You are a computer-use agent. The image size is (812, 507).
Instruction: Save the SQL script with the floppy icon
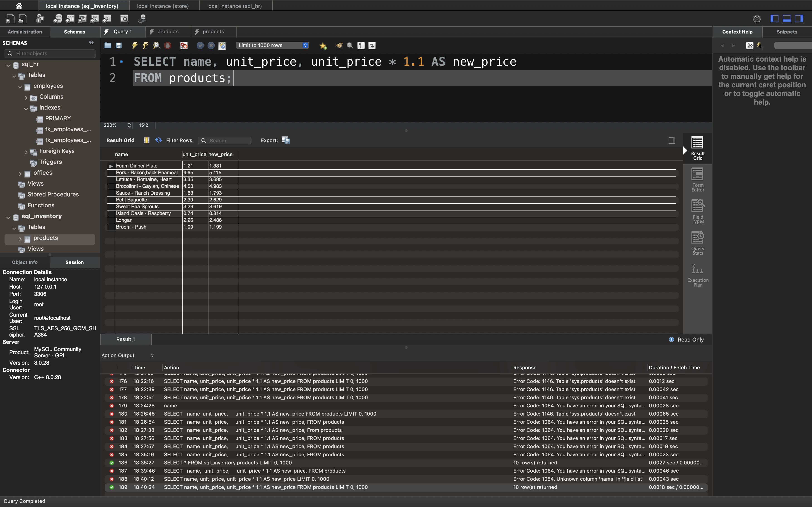[x=119, y=45]
